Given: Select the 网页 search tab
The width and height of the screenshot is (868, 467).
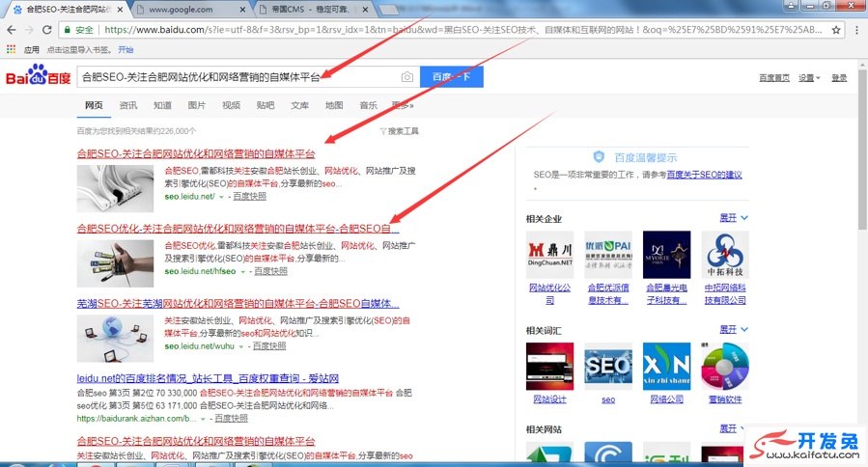Looking at the screenshot, I should pos(94,105).
